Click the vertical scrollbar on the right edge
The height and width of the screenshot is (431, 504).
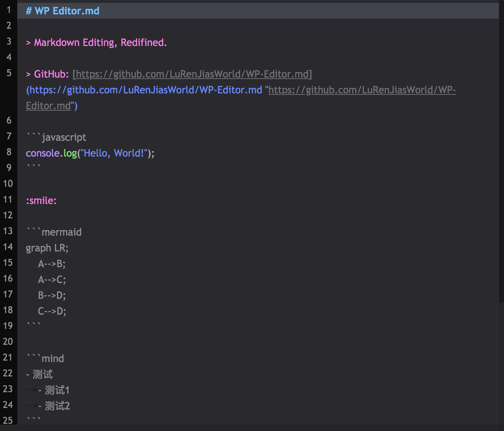coord(501,152)
